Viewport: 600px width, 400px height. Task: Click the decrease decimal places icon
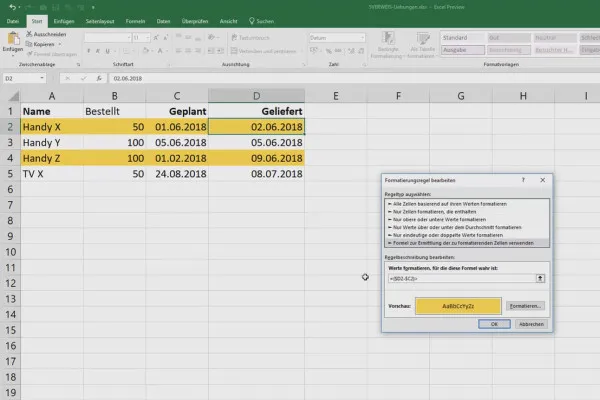point(361,51)
